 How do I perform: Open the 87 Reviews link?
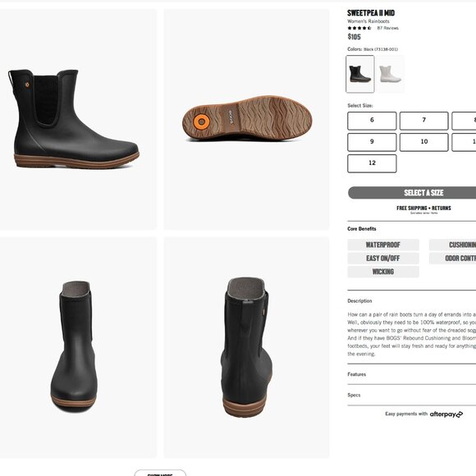[x=387, y=28]
